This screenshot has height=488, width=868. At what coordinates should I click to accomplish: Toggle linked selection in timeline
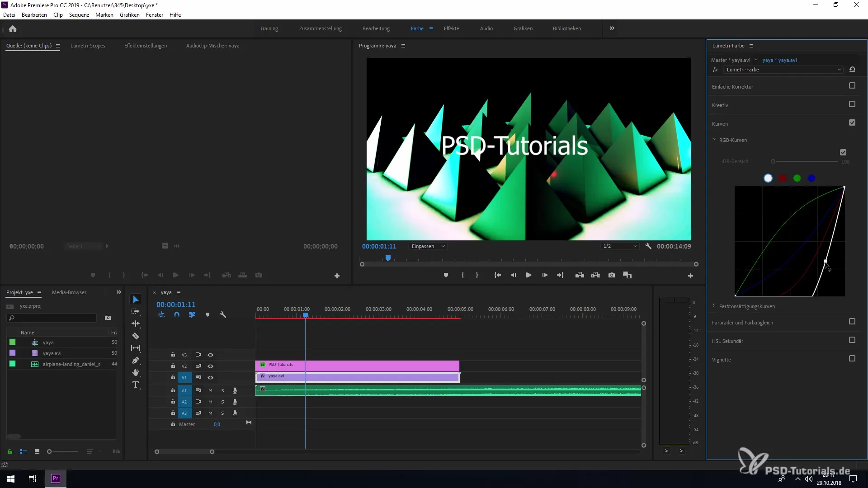tap(192, 314)
